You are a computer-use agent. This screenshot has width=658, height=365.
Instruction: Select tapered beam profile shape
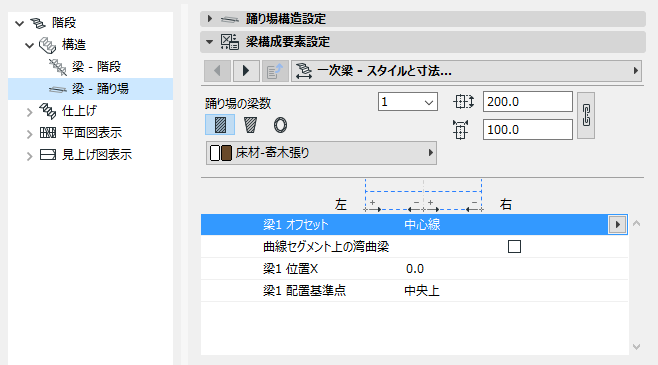coord(251,125)
